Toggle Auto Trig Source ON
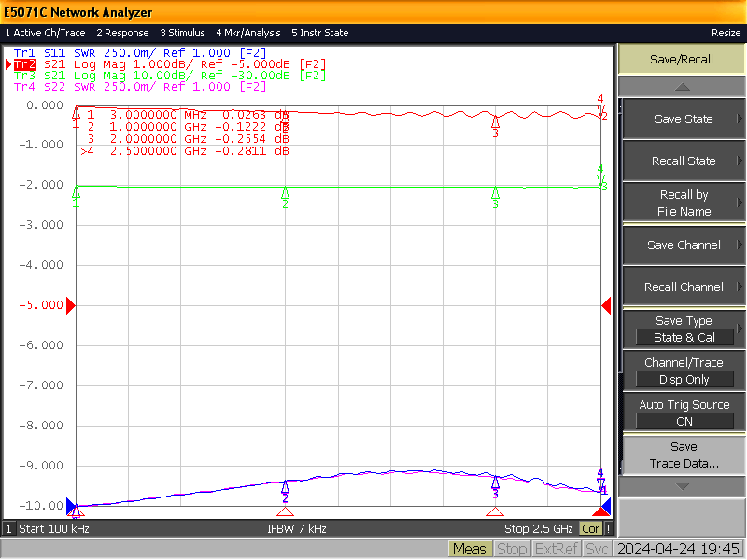Viewport: 747px width, 560px height. pyautogui.click(x=684, y=413)
